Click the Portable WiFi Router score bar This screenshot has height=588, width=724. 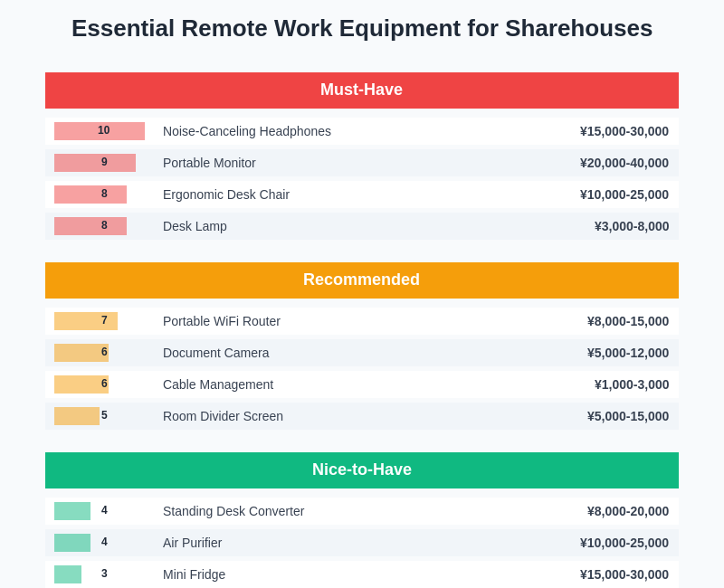click(x=86, y=321)
